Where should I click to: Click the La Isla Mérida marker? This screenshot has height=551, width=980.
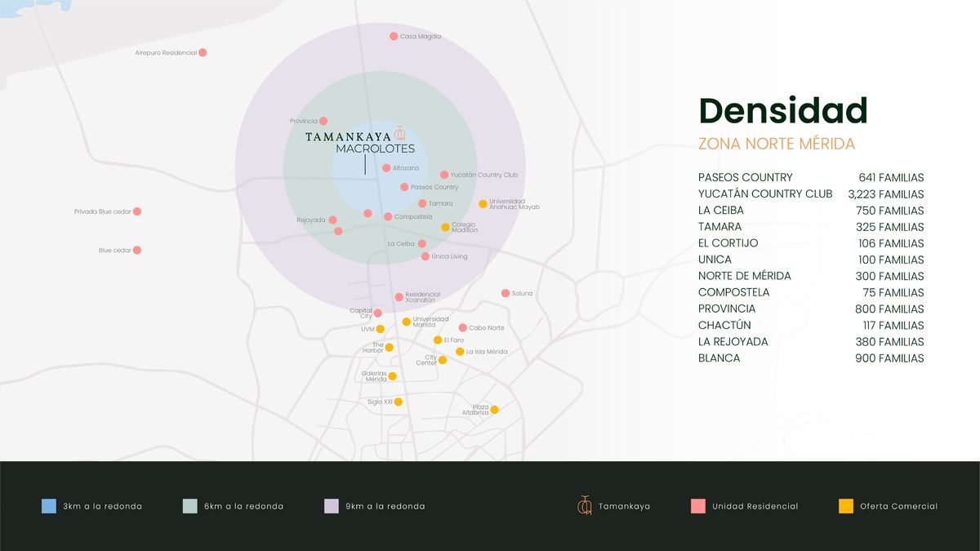point(460,352)
